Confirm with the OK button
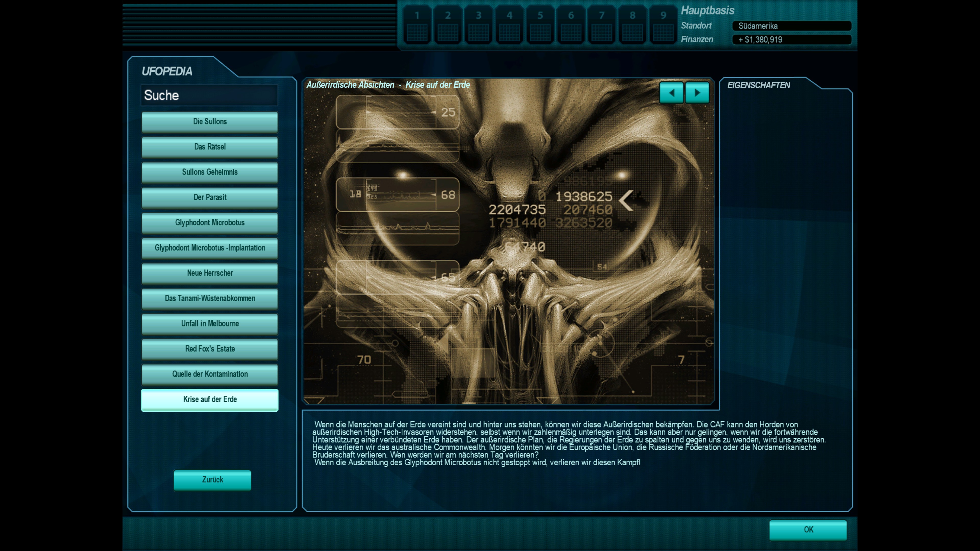The height and width of the screenshot is (551, 980). [x=808, y=530]
